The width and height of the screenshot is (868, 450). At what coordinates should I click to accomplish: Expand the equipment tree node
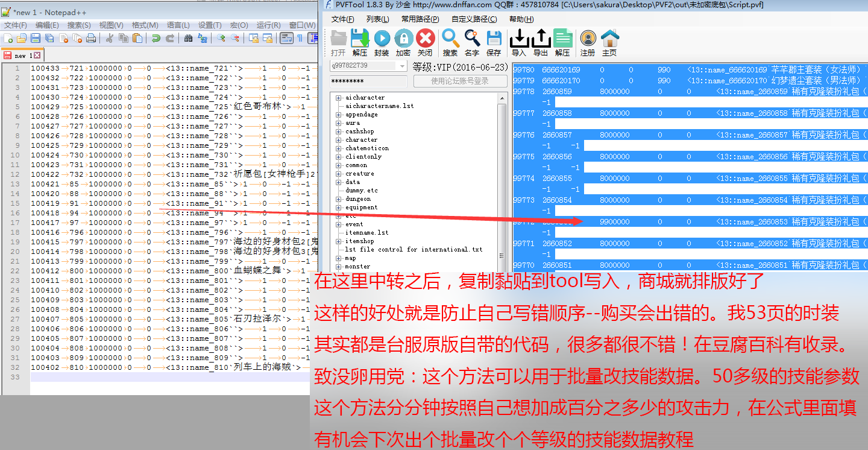[338, 208]
